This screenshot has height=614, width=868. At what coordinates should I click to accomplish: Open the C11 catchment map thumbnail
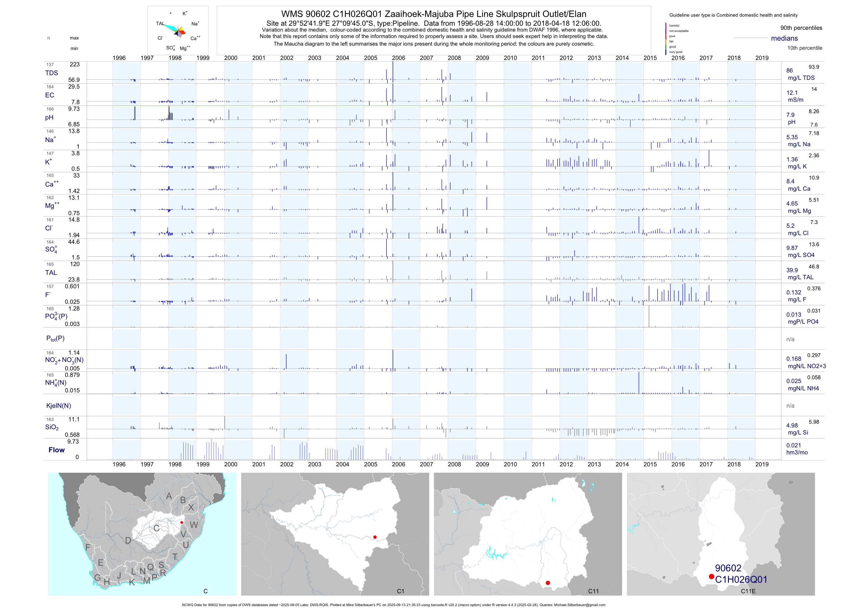click(528, 534)
